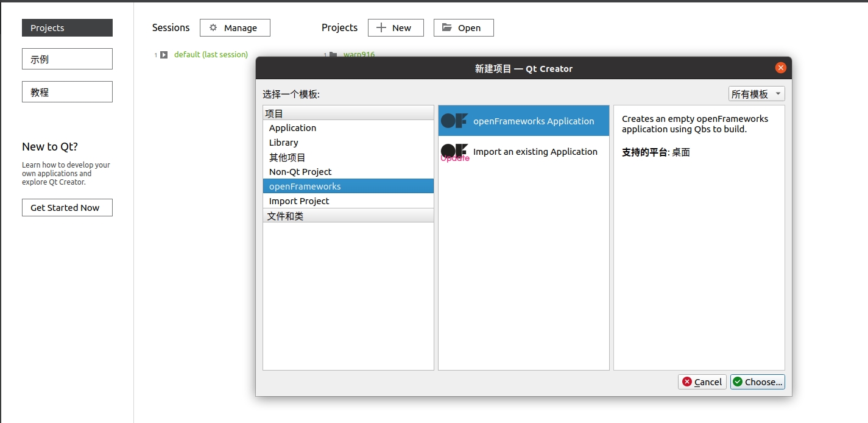Click the red circle icon on Cancel button
Screen dimensions: 868x423
click(x=688, y=382)
